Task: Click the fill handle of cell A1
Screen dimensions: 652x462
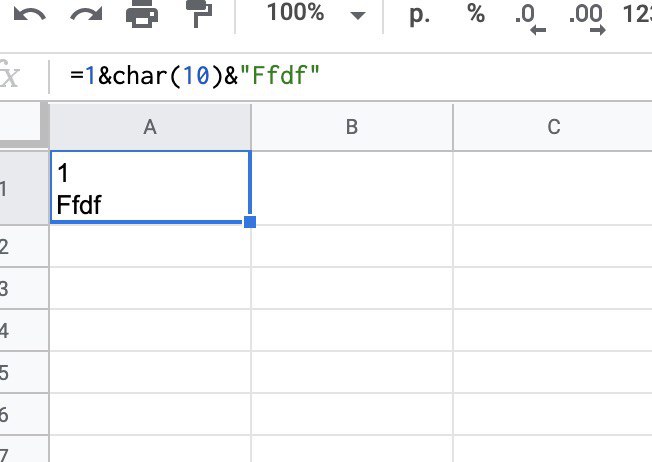Action: pos(250,222)
